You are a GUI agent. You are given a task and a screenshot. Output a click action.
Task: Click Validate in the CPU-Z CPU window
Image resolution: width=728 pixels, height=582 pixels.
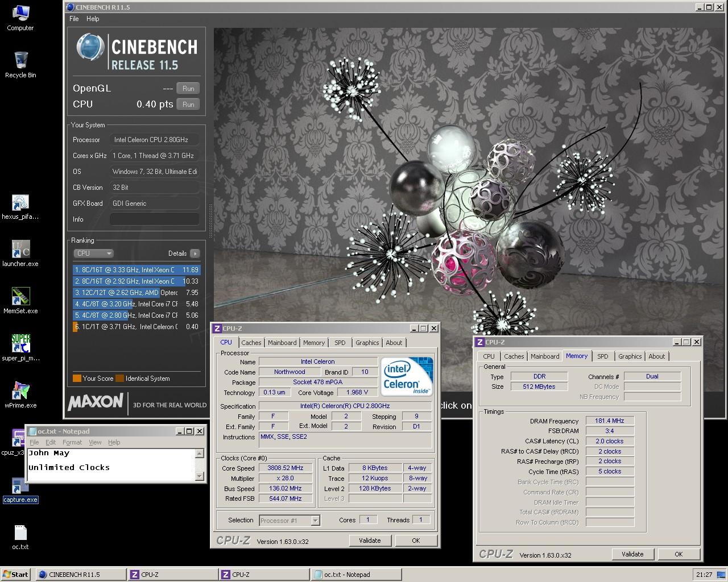(370, 541)
